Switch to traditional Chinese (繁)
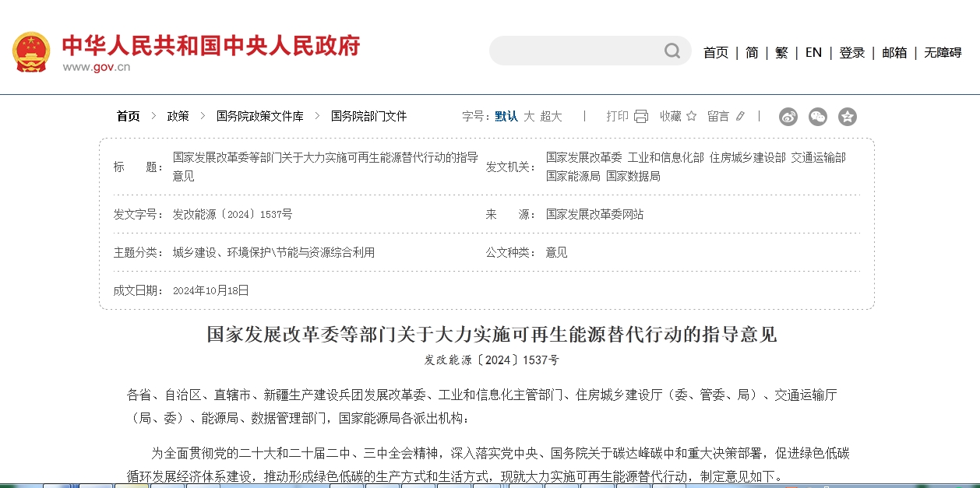Viewport: 980px width, 488px height. (x=781, y=52)
